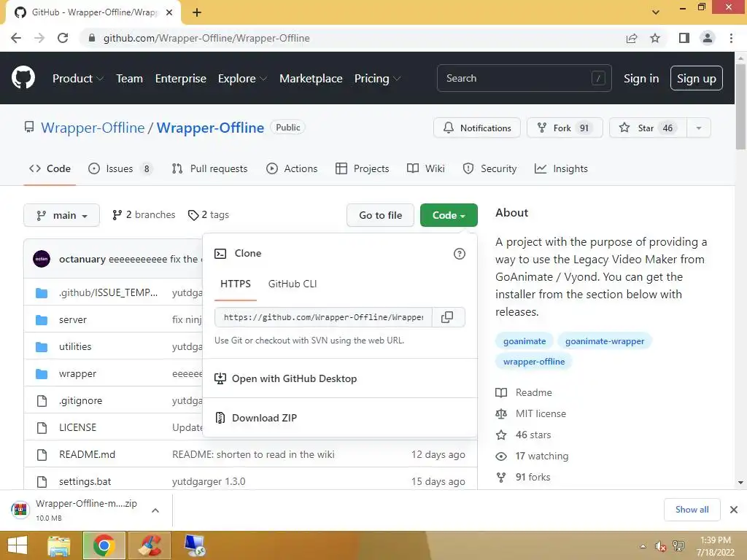This screenshot has width=747, height=560.
Task: Open the .gitignore file
Action: 80,400
